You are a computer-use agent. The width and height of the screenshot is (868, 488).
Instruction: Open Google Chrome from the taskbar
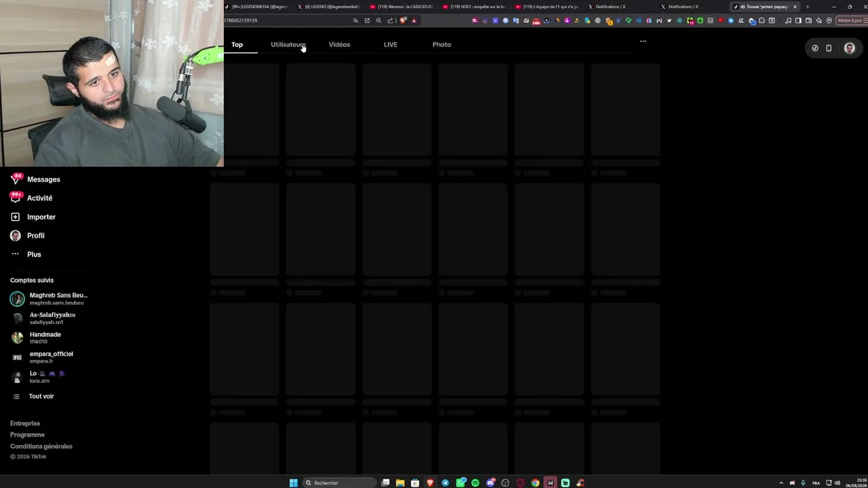tap(535, 483)
